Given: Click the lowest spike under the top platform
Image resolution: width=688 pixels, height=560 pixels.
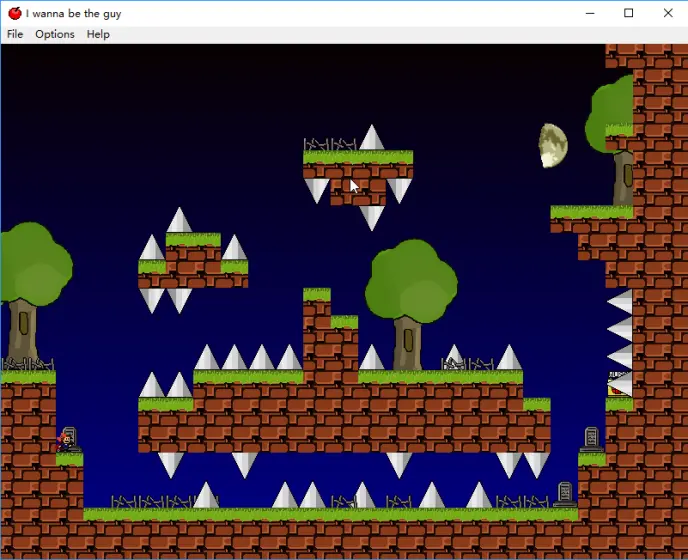Looking at the screenshot, I should pos(372,217).
